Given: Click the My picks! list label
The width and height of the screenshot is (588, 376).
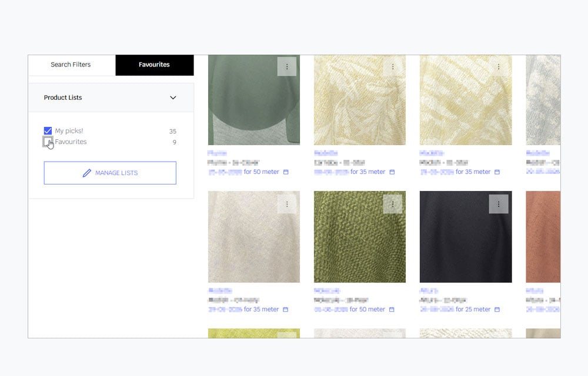Looking at the screenshot, I should (x=69, y=130).
